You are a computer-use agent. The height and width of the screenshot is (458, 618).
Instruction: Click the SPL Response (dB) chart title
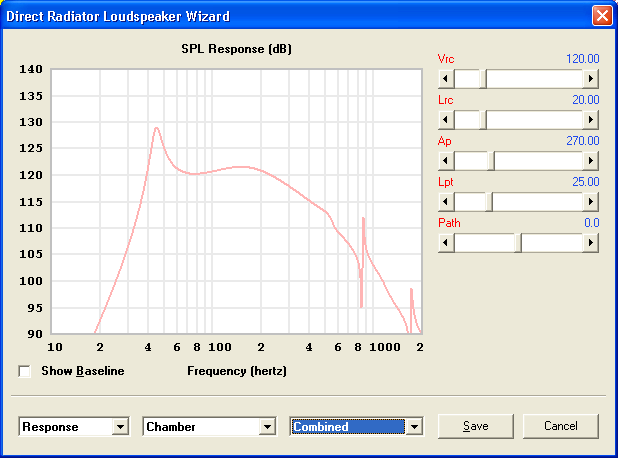236,49
